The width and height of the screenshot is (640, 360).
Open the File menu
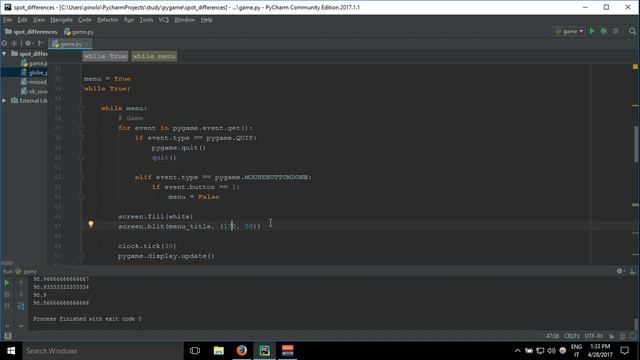coord(8,20)
